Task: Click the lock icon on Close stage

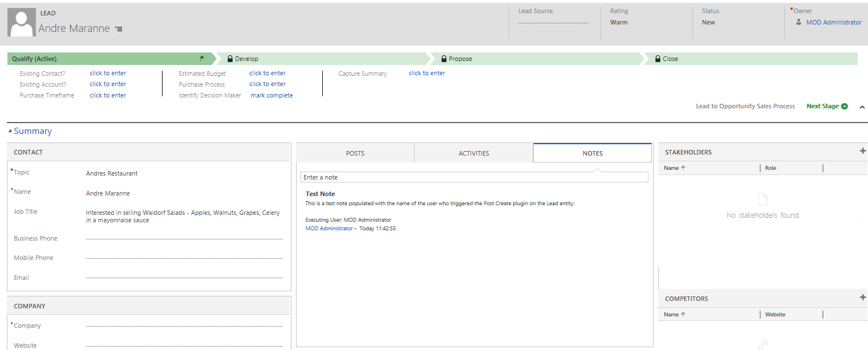Action: 658,59
